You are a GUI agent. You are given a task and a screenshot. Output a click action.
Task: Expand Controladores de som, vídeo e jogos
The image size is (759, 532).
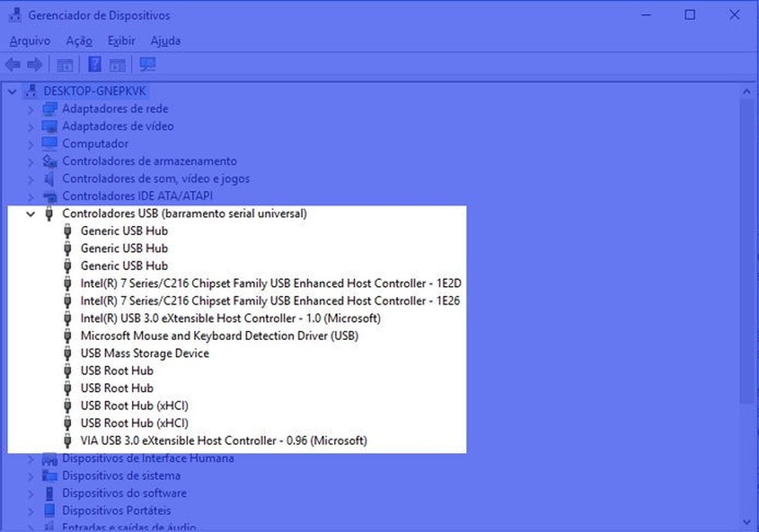point(31,180)
